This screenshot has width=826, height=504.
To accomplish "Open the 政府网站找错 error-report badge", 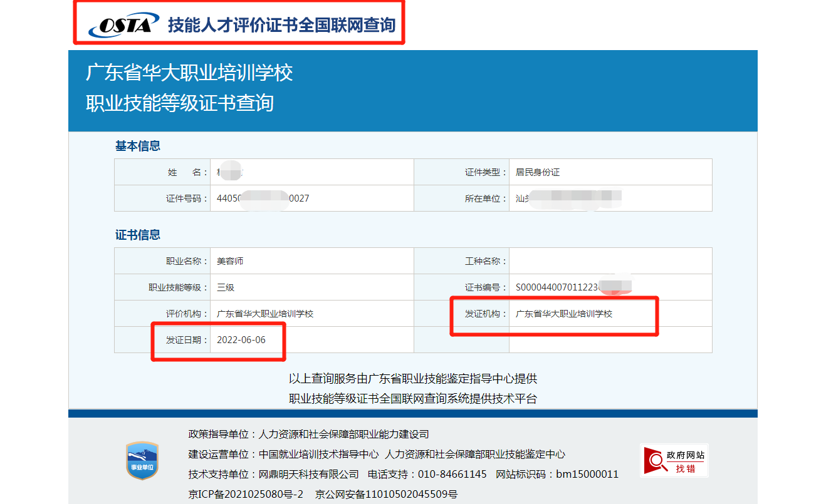I will pyautogui.click(x=674, y=461).
